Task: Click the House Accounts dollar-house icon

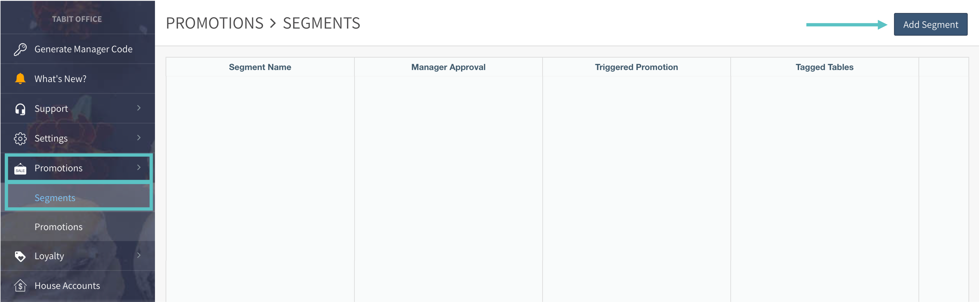Action: [20, 286]
